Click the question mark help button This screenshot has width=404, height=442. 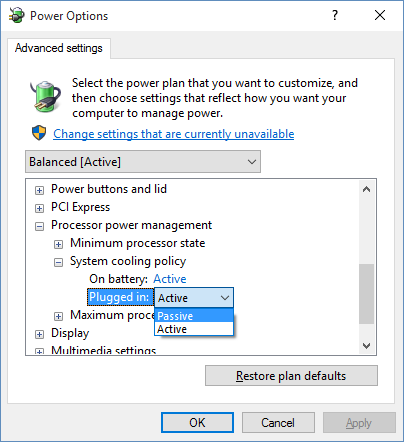point(335,15)
